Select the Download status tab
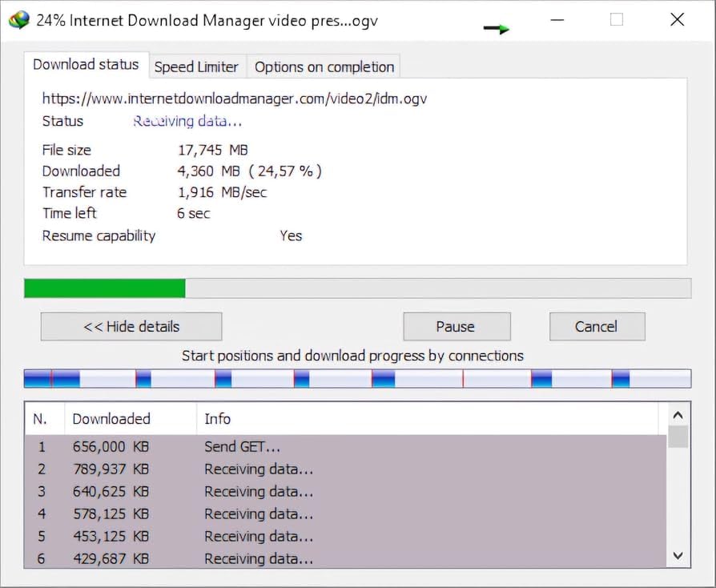Viewport: 716px width, 588px height. point(86,64)
